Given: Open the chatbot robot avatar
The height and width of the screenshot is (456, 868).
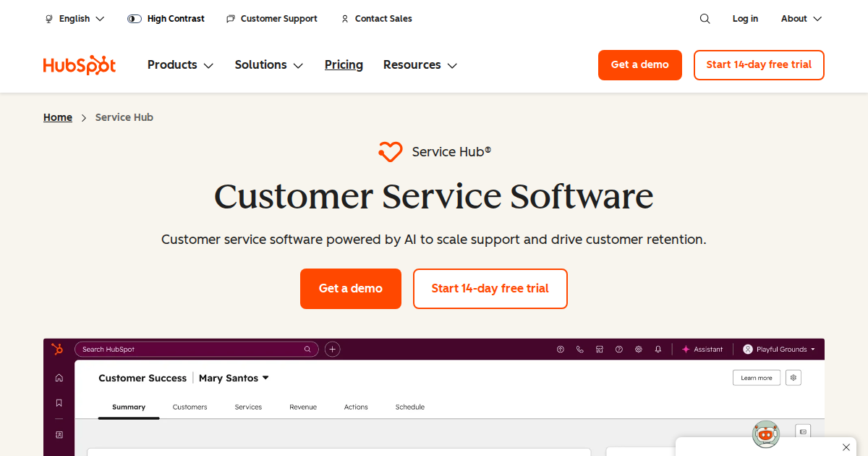Looking at the screenshot, I should [766, 434].
